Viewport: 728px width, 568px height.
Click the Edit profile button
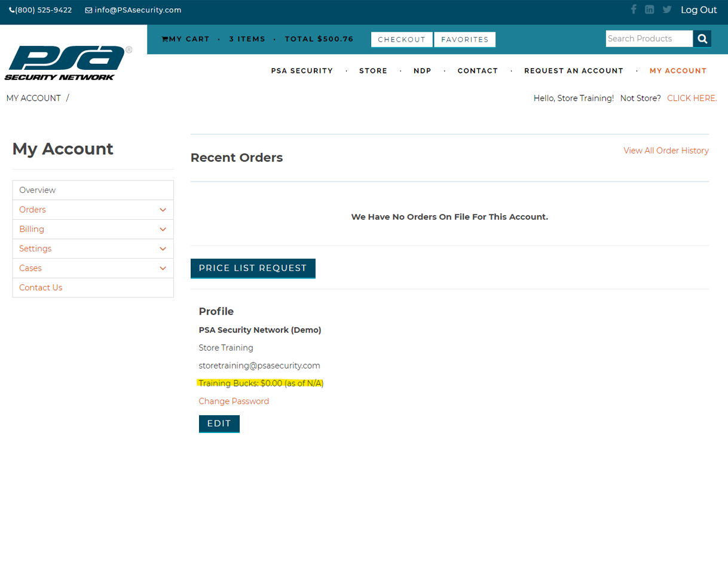[219, 423]
